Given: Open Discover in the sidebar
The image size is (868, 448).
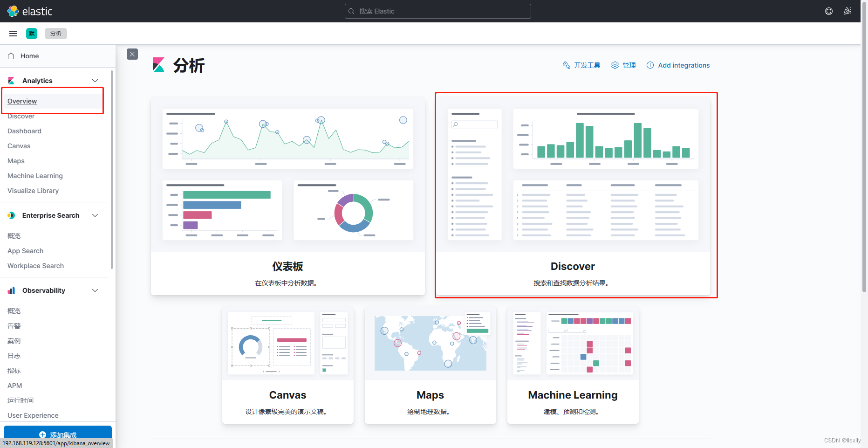Looking at the screenshot, I should coord(21,117).
